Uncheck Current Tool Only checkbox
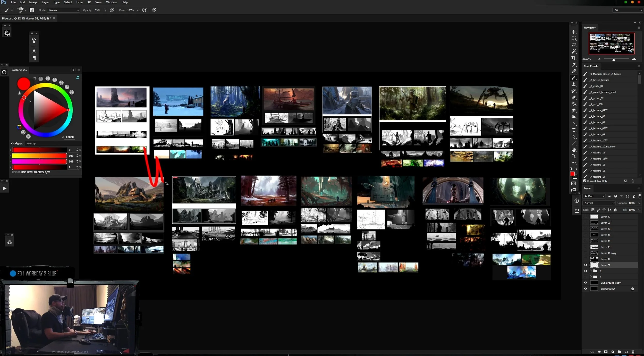Image resolution: width=644 pixels, height=356 pixels. click(585, 181)
